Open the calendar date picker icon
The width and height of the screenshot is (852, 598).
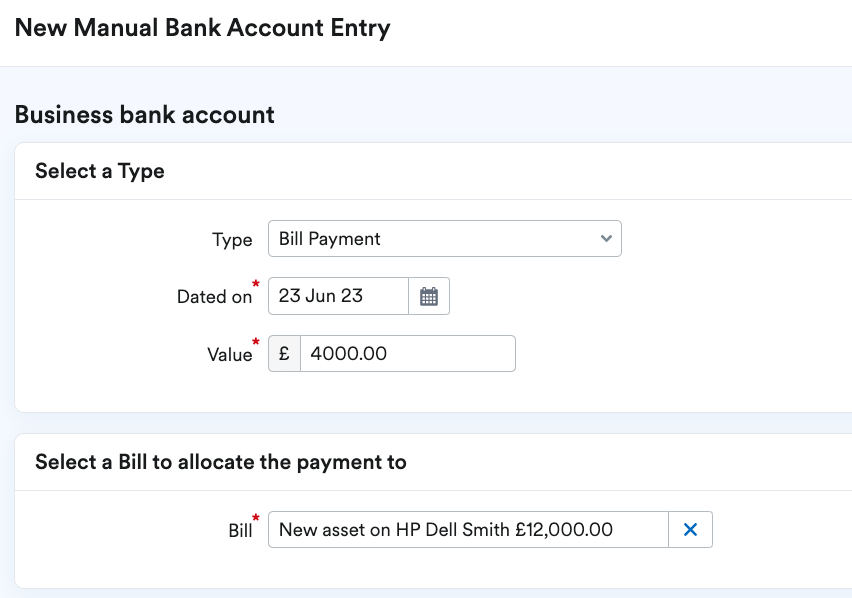(x=428, y=296)
